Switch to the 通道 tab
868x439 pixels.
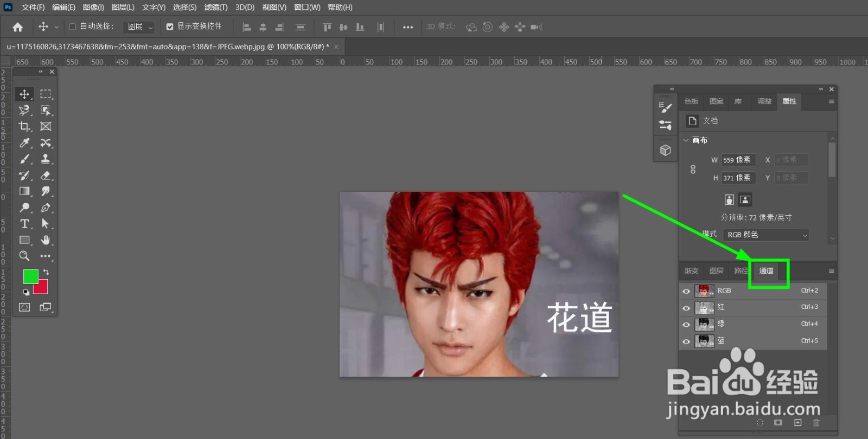click(x=766, y=271)
